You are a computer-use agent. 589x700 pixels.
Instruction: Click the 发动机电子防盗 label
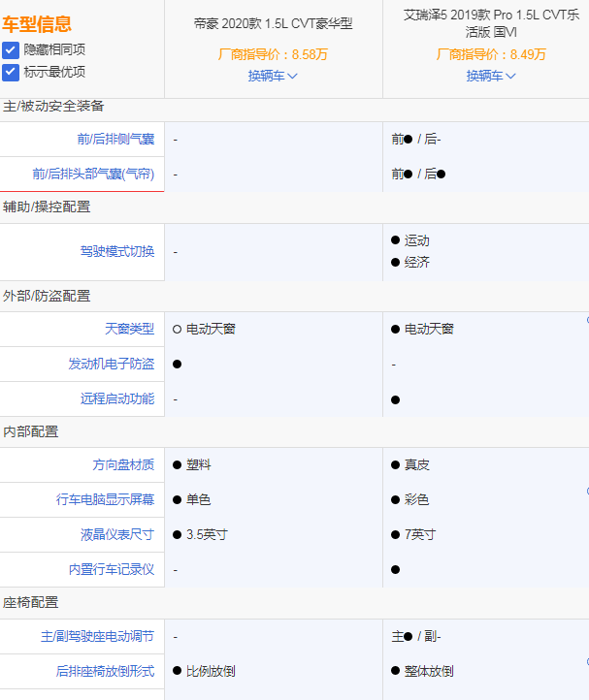coord(111,365)
